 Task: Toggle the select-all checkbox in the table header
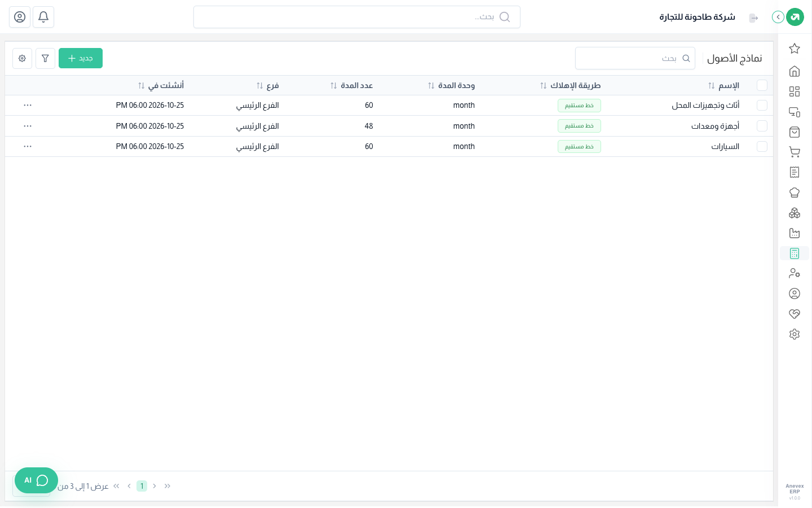pos(762,85)
